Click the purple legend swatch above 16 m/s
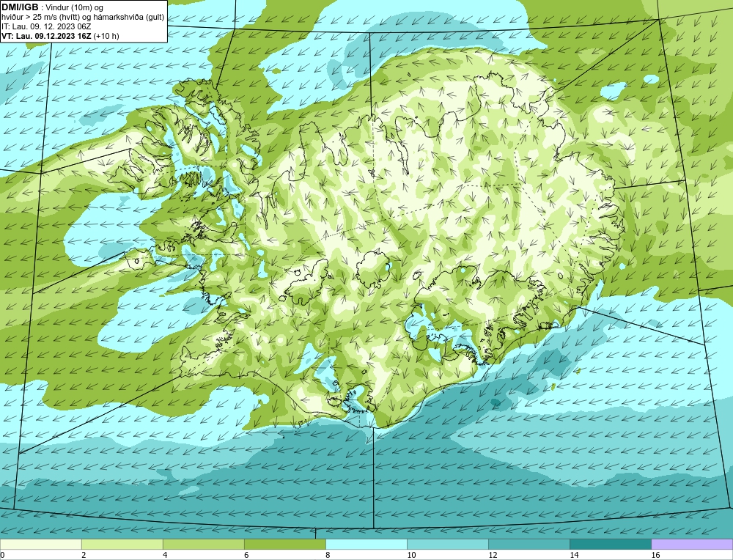This screenshot has width=733, height=560. [692, 544]
